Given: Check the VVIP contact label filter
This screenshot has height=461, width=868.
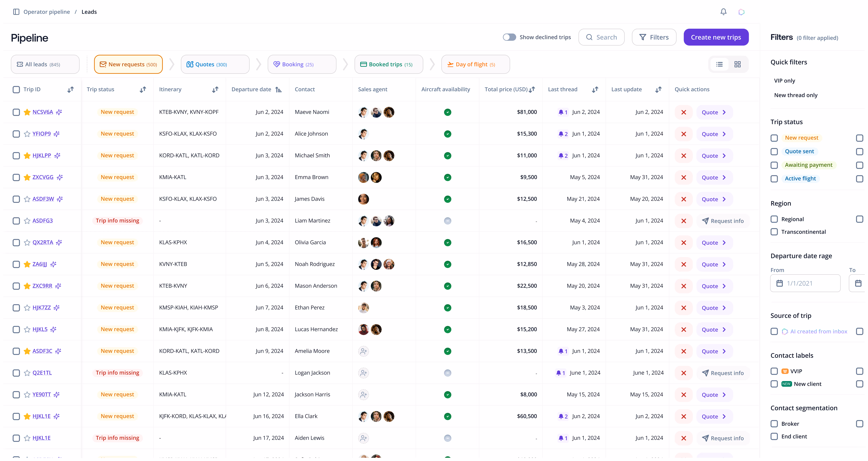Looking at the screenshot, I should [774, 371].
